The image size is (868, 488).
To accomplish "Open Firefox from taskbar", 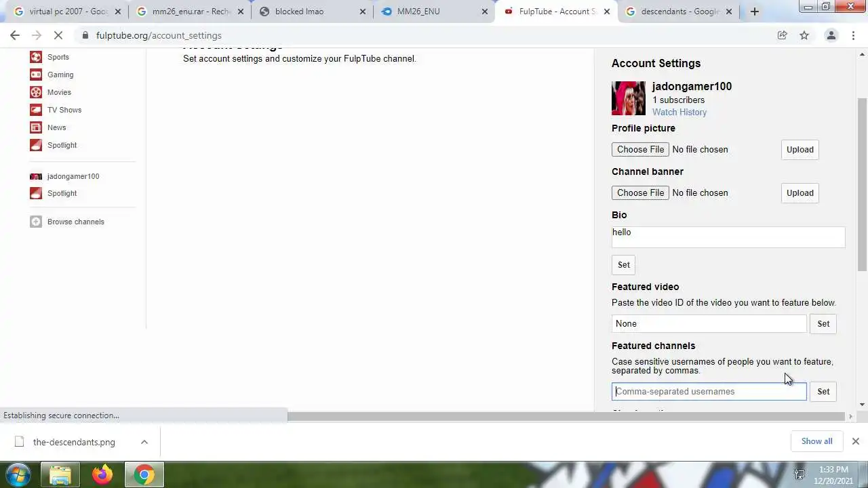I will point(102,475).
